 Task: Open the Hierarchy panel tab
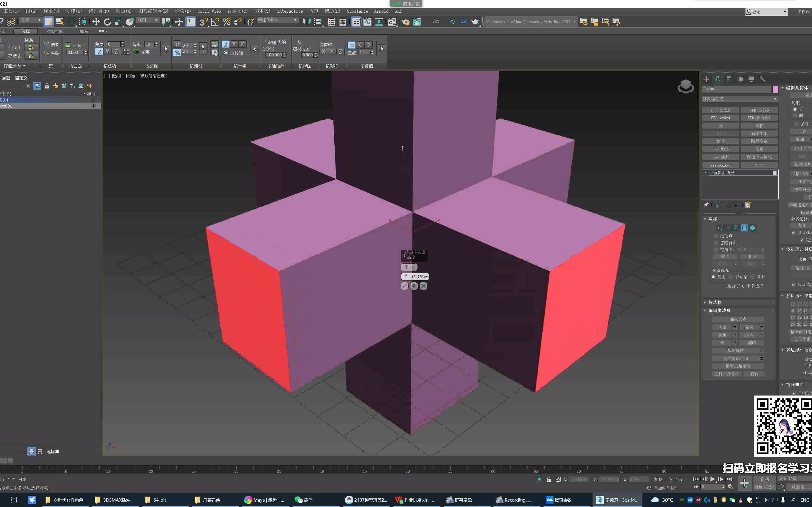tap(729, 79)
